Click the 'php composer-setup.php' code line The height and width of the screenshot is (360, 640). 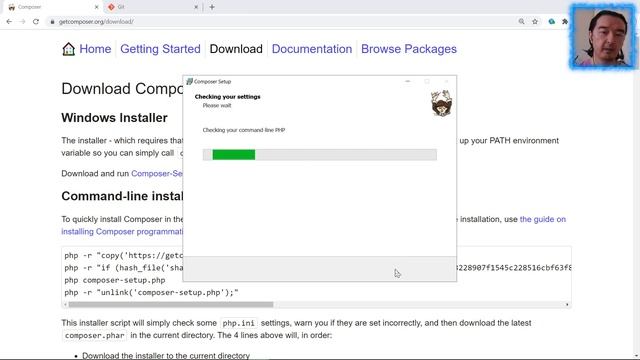[115, 280]
